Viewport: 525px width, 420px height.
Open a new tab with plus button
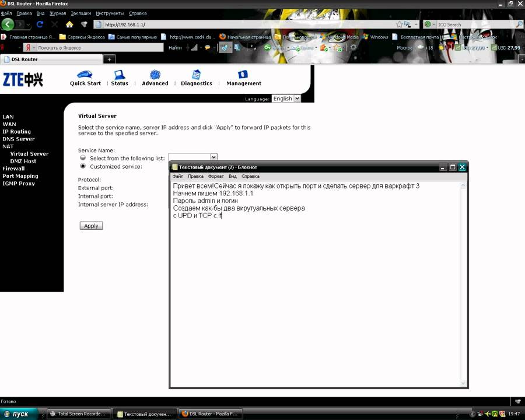[x=109, y=60]
